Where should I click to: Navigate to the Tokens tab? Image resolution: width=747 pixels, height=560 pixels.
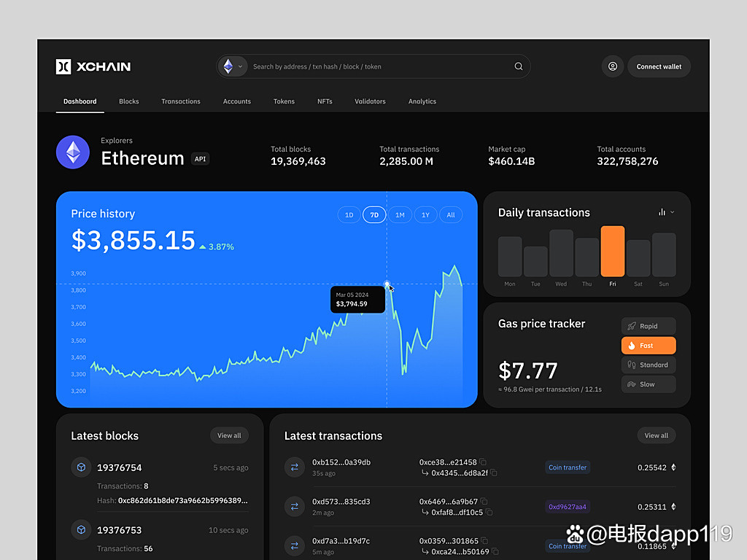pyautogui.click(x=284, y=101)
